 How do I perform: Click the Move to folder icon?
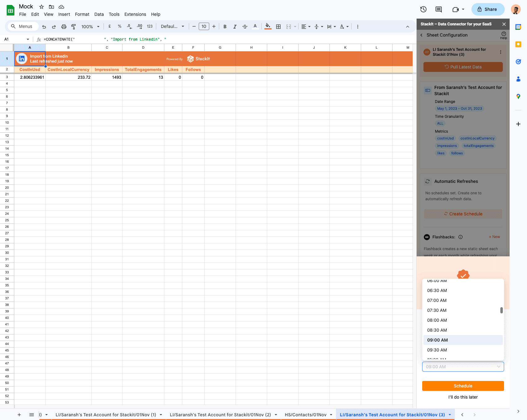[x=51, y=7]
